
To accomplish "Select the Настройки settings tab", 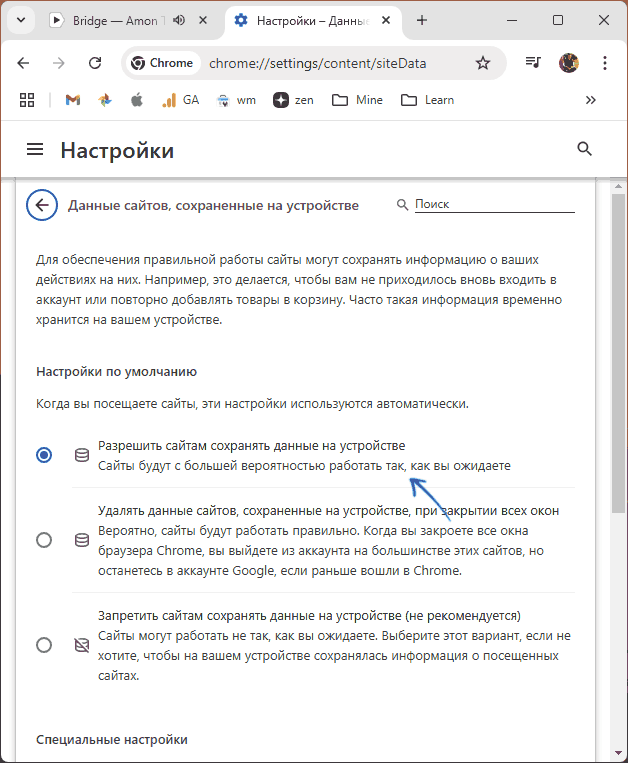I will (311, 20).
